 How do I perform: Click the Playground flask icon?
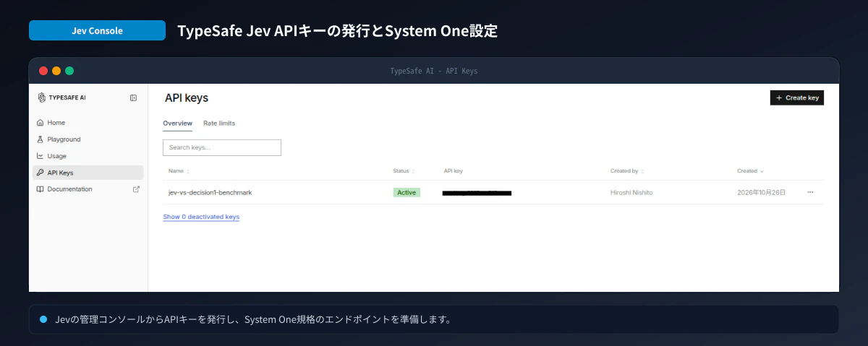pos(41,139)
